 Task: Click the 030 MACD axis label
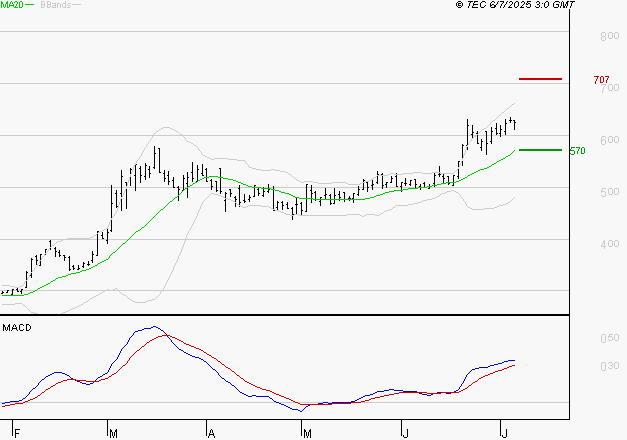(610, 366)
